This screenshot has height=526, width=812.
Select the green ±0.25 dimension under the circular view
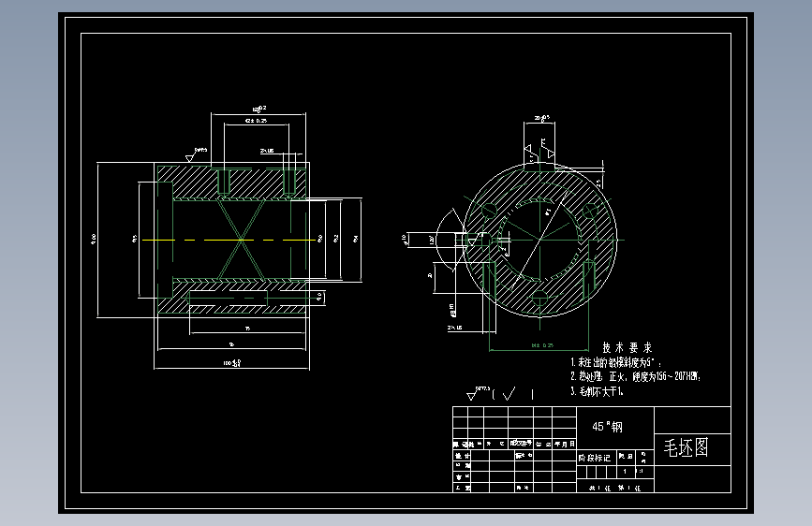pyautogui.click(x=542, y=344)
